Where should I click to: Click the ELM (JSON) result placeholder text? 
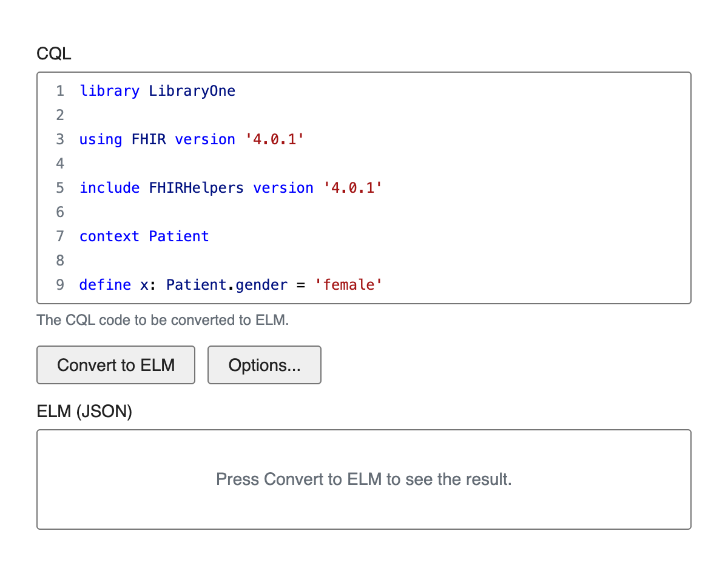[x=364, y=479]
